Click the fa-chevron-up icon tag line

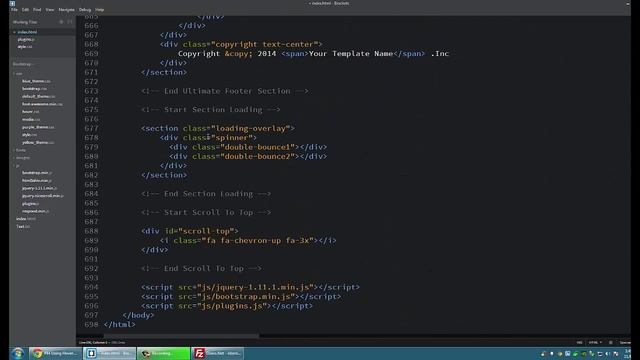click(x=248, y=240)
